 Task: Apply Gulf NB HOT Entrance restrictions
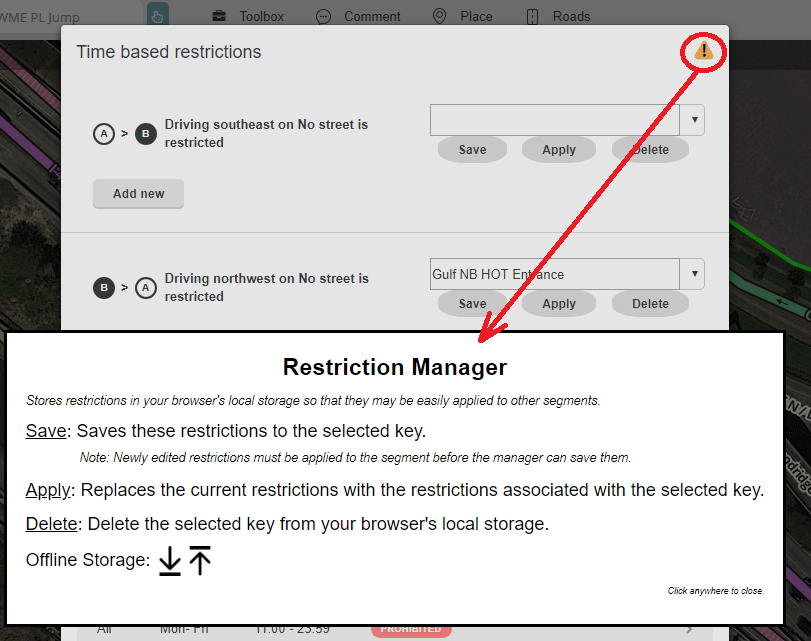coord(559,304)
